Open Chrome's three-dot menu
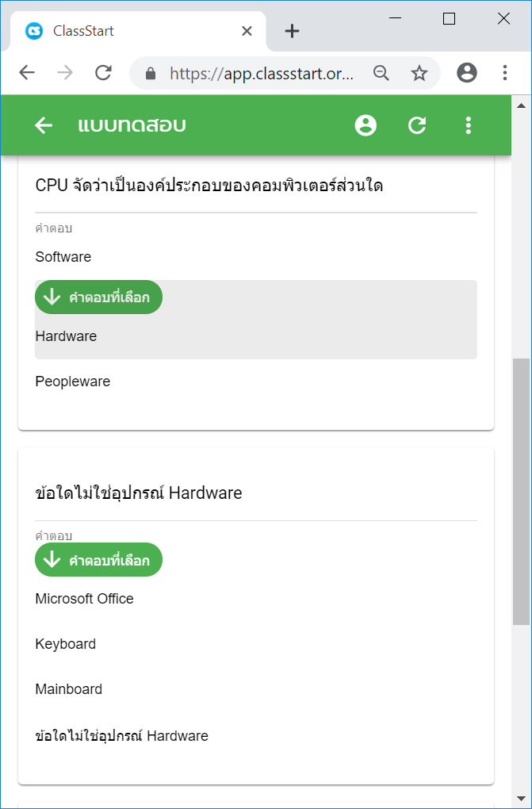The image size is (532, 809). pyautogui.click(x=505, y=73)
